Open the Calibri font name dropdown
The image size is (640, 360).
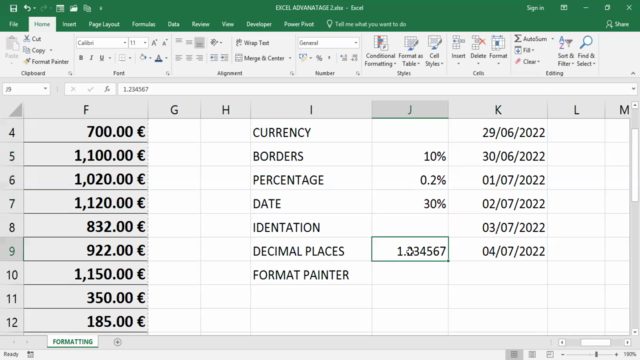click(x=124, y=43)
